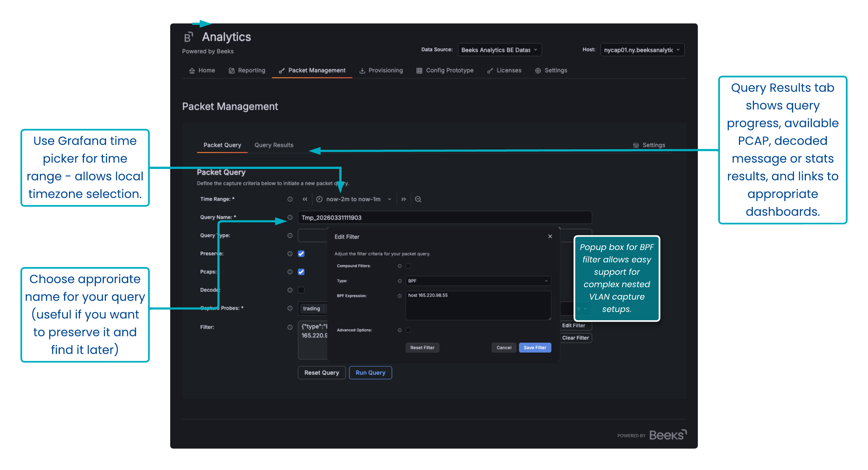This screenshot has height=470, width=868.
Task: Zoom out the time range with magnifier icon
Action: coord(418,199)
